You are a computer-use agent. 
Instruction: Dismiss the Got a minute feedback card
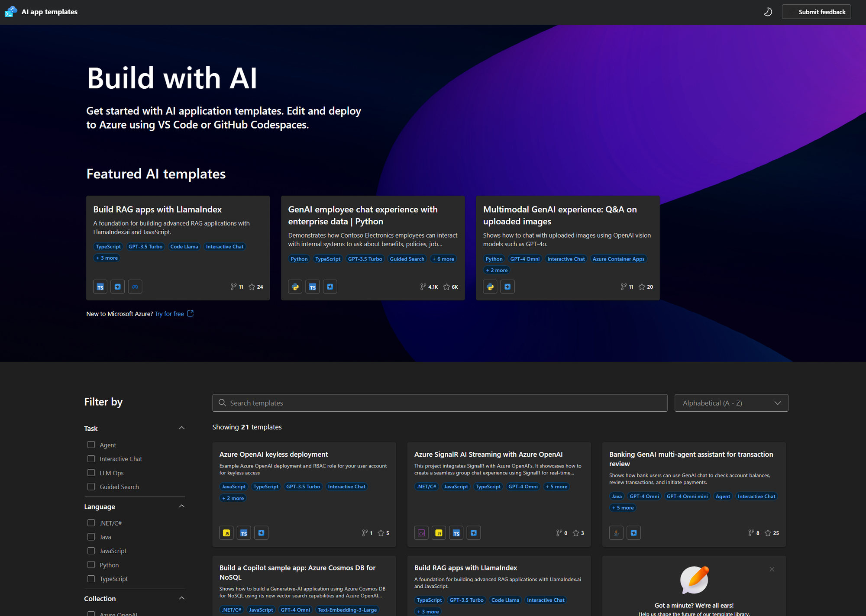click(x=772, y=569)
